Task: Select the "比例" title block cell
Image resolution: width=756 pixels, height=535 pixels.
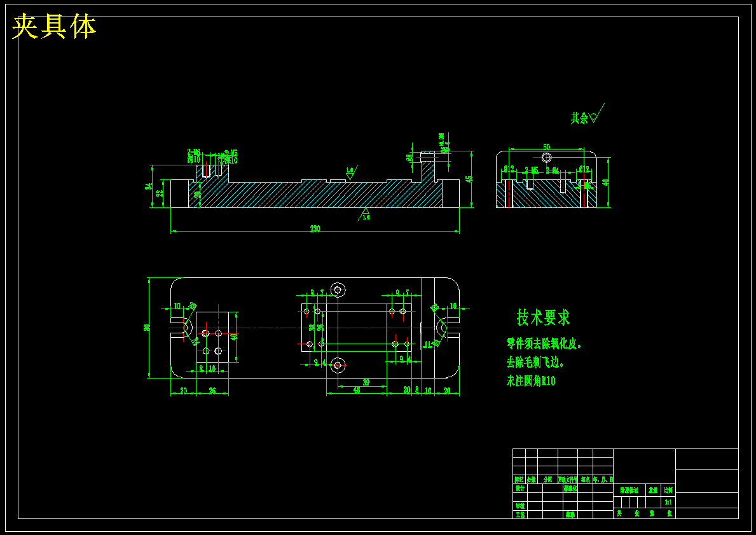Action: click(x=668, y=490)
